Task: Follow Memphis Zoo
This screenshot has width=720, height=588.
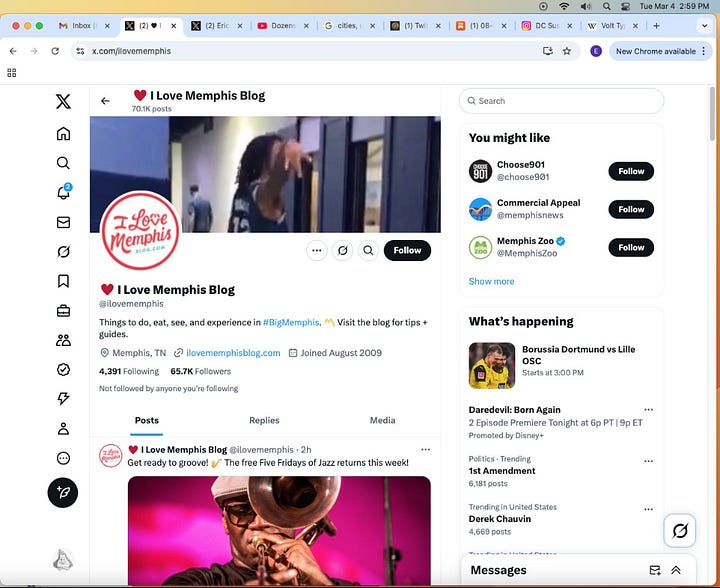Action: pyautogui.click(x=631, y=247)
